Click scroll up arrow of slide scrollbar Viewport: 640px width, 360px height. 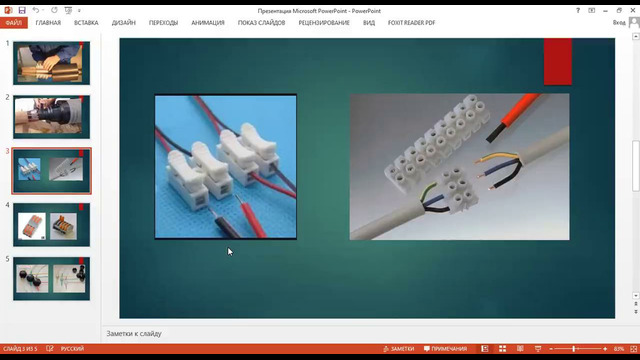pyautogui.click(x=636, y=37)
